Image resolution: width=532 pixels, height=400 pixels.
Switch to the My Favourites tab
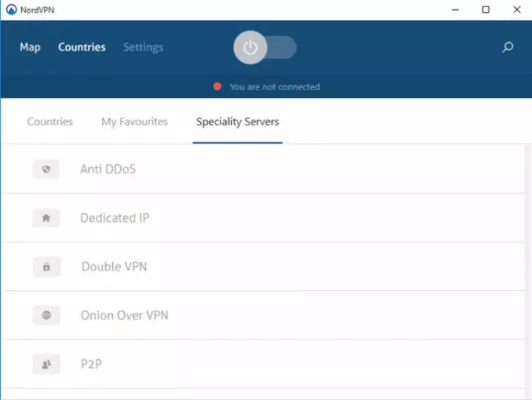[135, 122]
